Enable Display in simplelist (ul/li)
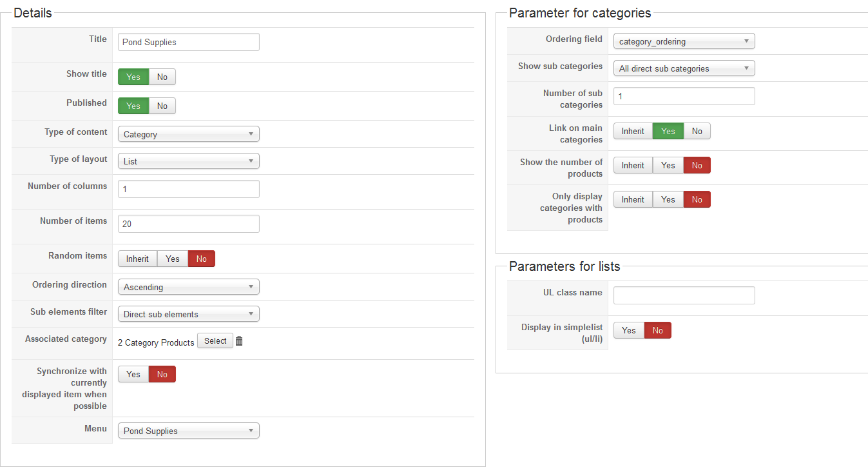This screenshot has height=474, width=868. point(629,331)
